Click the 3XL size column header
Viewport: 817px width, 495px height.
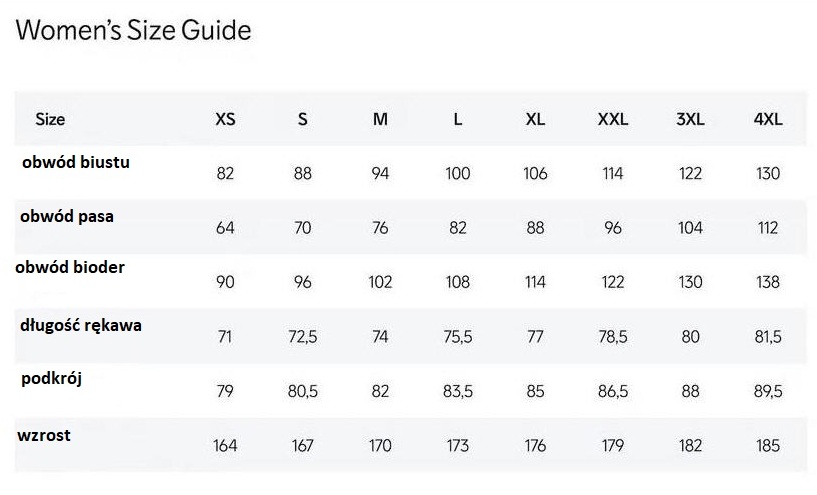pyautogui.click(x=690, y=119)
